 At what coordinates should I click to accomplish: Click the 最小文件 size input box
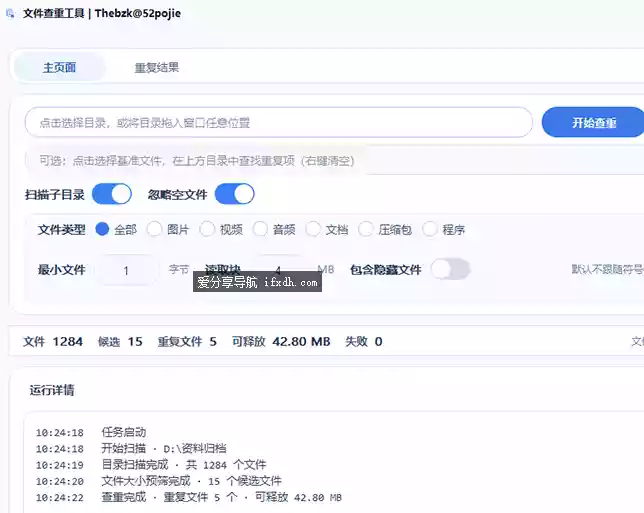coord(126,270)
